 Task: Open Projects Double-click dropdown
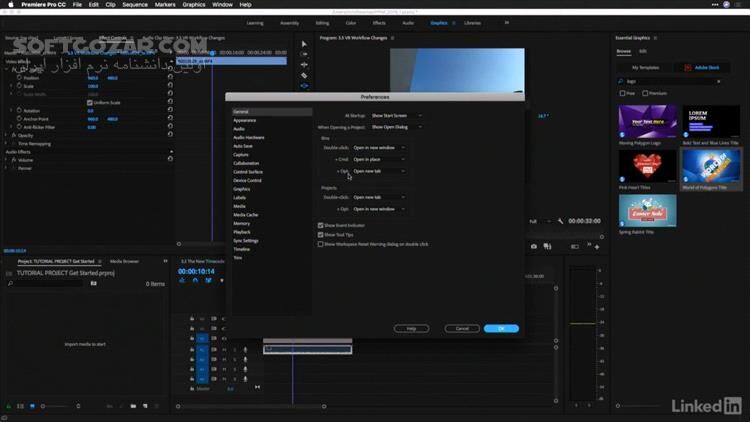(x=379, y=197)
